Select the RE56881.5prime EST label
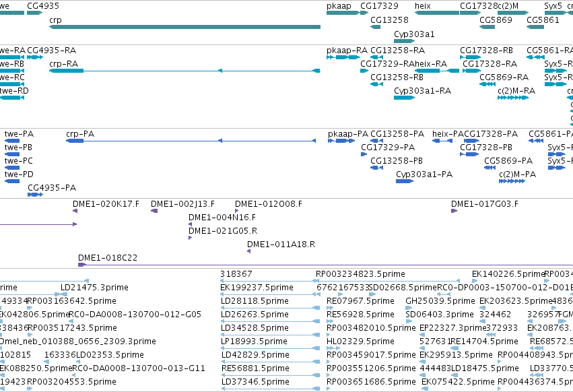Viewport: 573px width, 392px height. (x=255, y=368)
